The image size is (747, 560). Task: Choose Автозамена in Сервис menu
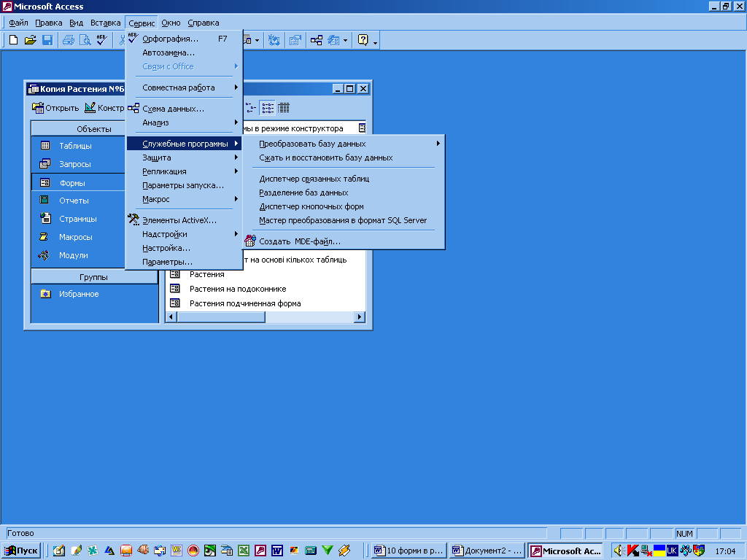184,52
